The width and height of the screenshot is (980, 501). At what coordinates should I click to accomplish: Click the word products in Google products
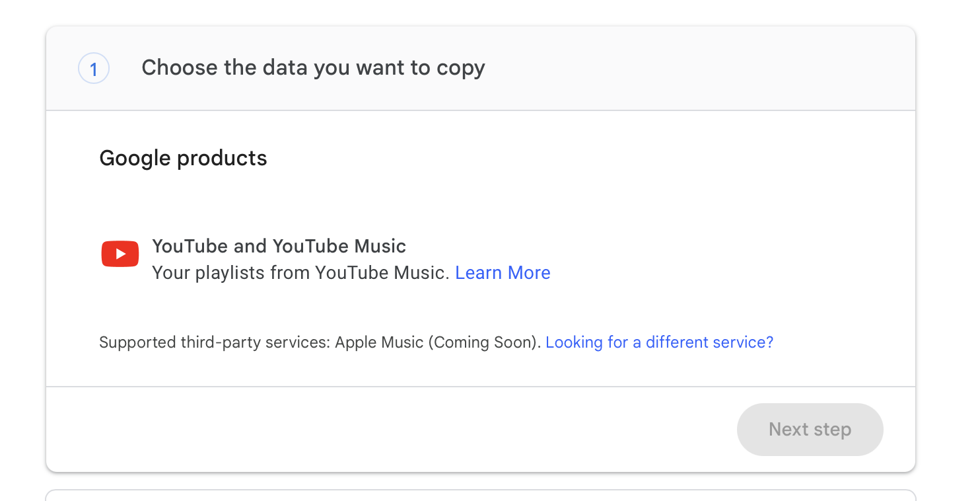pyautogui.click(x=223, y=159)
